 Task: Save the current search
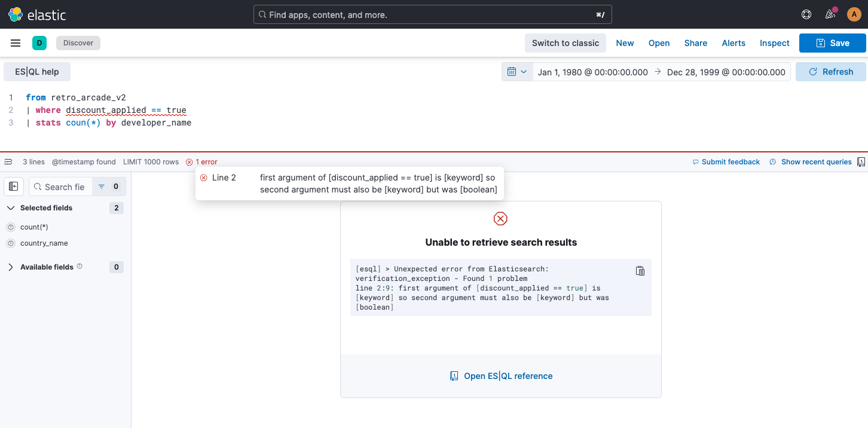coord(832,43)
